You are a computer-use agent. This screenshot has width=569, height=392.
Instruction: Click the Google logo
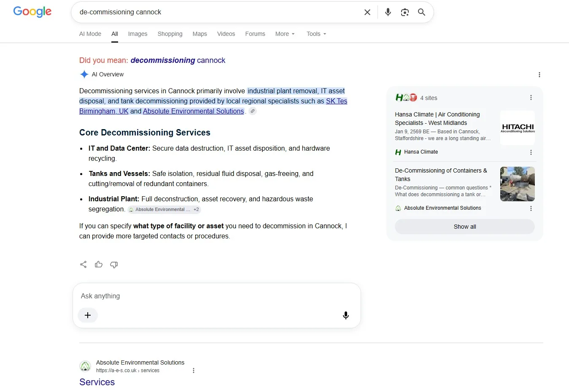pos(32,12)
